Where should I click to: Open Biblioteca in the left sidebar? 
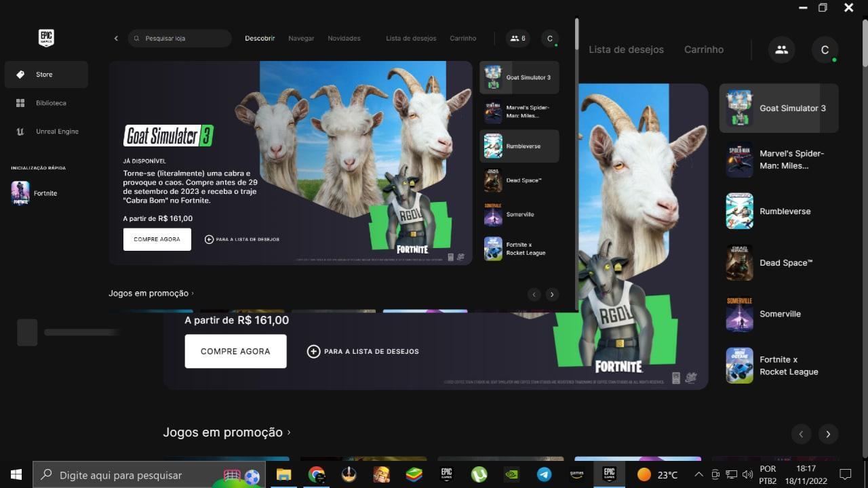(x=46, y=103)
